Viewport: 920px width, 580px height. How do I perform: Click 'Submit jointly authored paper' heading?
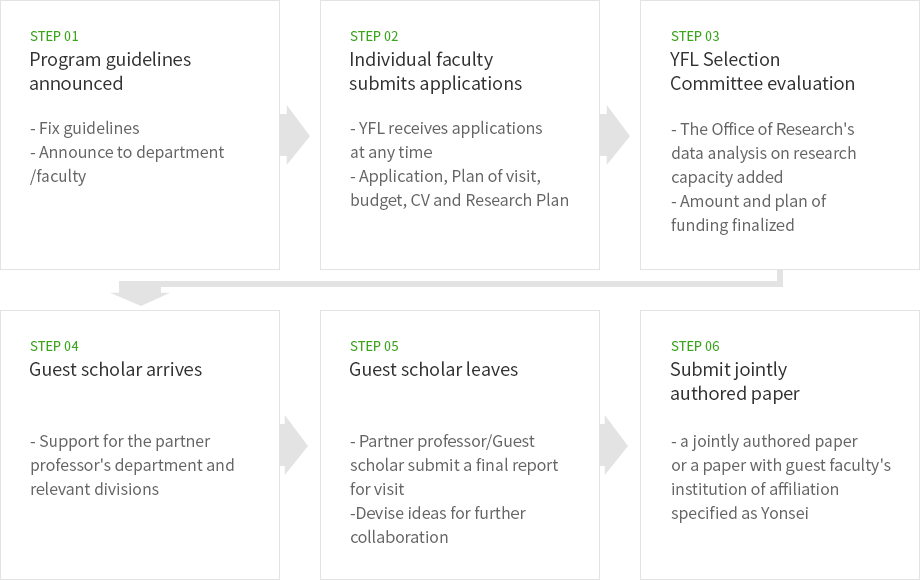pos(735,382)
